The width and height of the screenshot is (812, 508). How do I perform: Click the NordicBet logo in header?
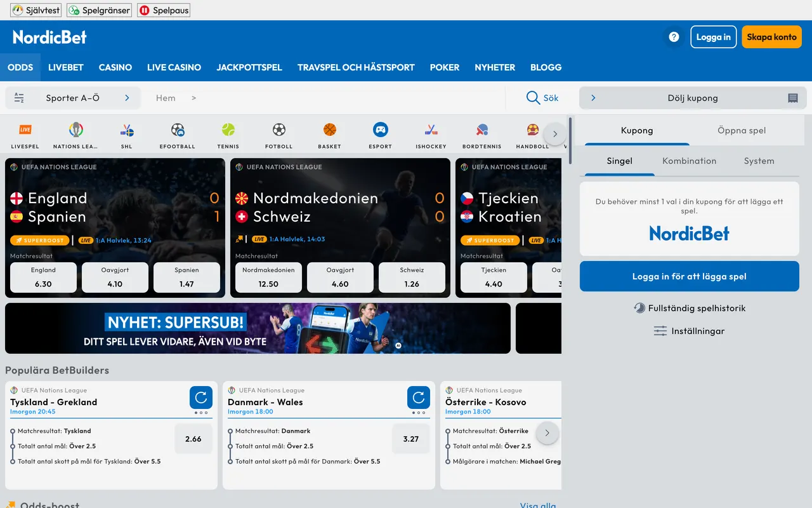click(49, 37)
